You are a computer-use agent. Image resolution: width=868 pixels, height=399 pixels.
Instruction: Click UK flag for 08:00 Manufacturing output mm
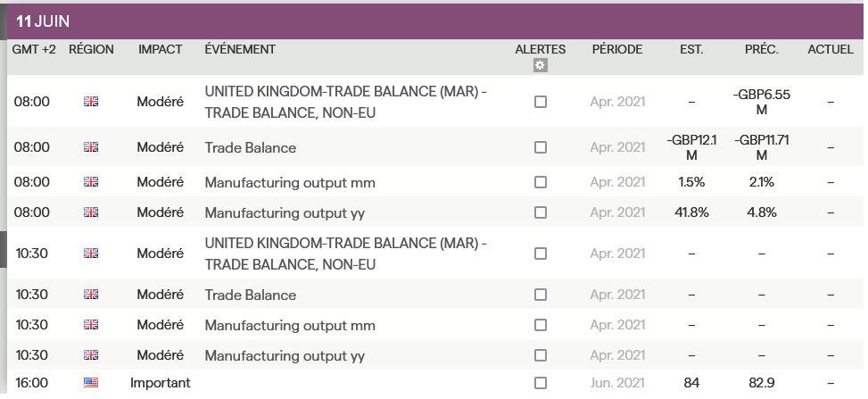tap(91, 182)
